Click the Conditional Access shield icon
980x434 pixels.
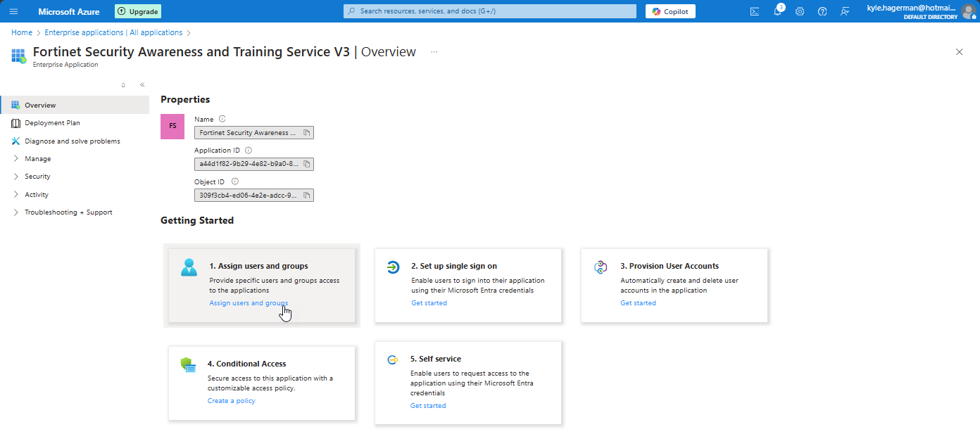point(188,365)
